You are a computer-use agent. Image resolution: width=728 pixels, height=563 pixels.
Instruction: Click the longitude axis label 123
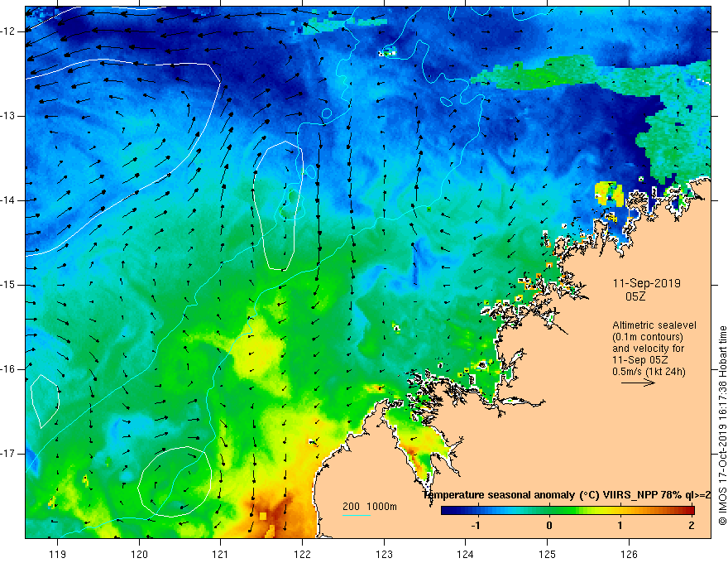(384, 554)
